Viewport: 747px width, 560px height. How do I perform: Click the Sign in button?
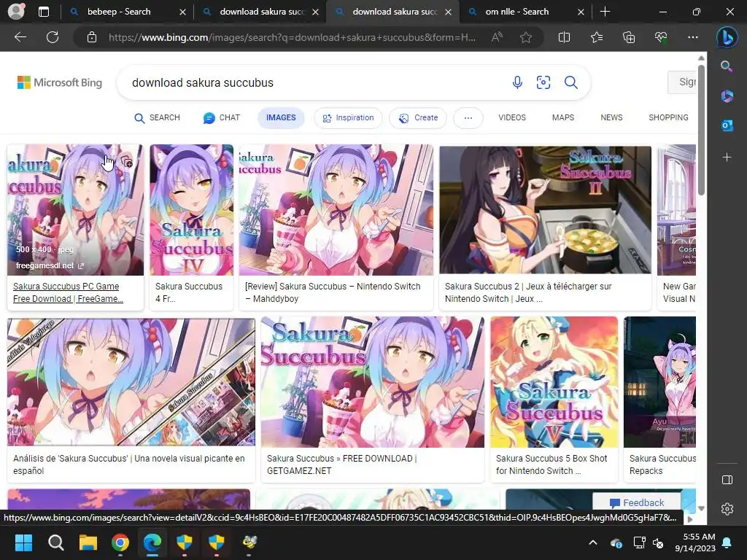(x=682, y=82)
